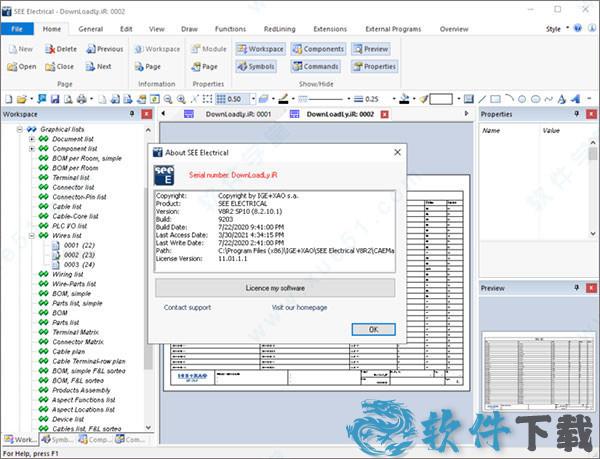The width and height of the screenshot is (600, 459).
Task: Toggle Properties pane in Show/Hide group
Action: pyautogui.click(x=374, y=67)
